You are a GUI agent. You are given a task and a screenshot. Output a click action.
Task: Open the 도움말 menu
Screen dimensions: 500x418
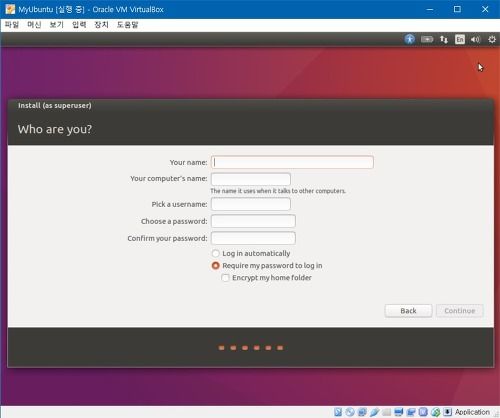[127, 24]
